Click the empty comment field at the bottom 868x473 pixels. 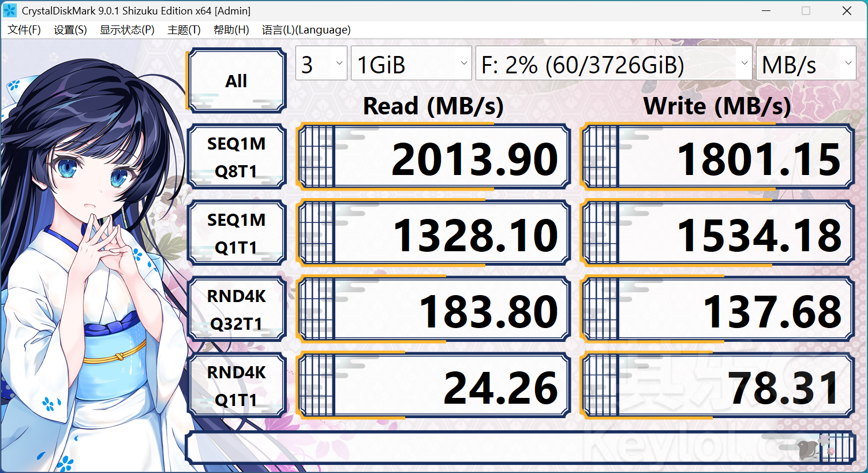point(520,448)
